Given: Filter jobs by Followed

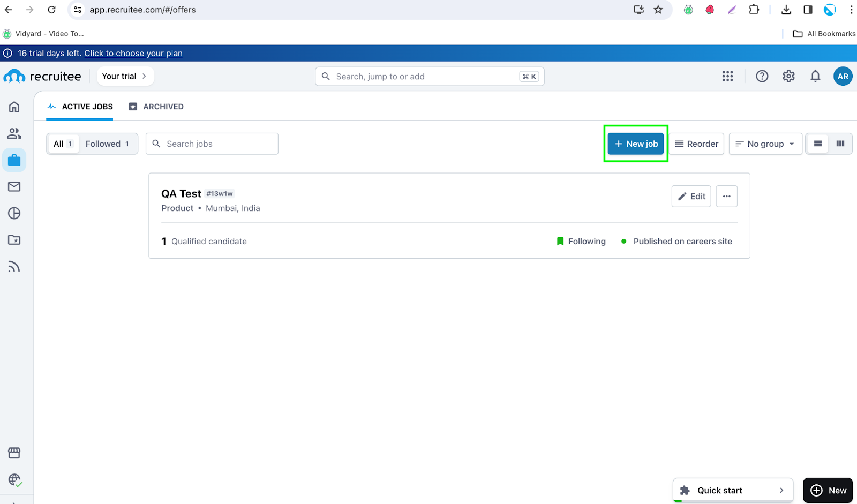Looking at the screenshot, I should (107, 144).
